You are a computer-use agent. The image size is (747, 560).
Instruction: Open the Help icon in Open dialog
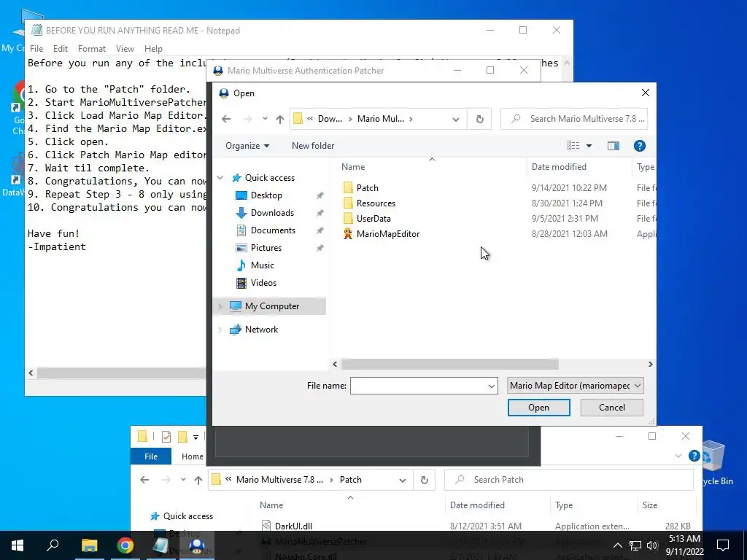click(639, 146)
